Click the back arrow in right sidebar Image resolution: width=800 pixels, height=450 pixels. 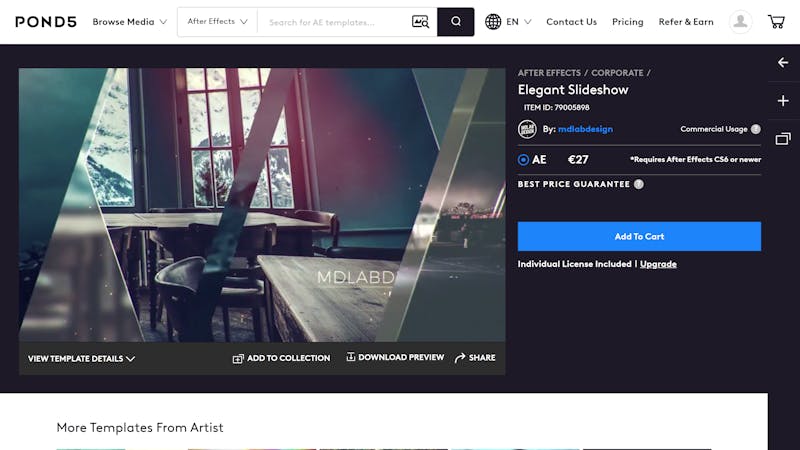783,63
